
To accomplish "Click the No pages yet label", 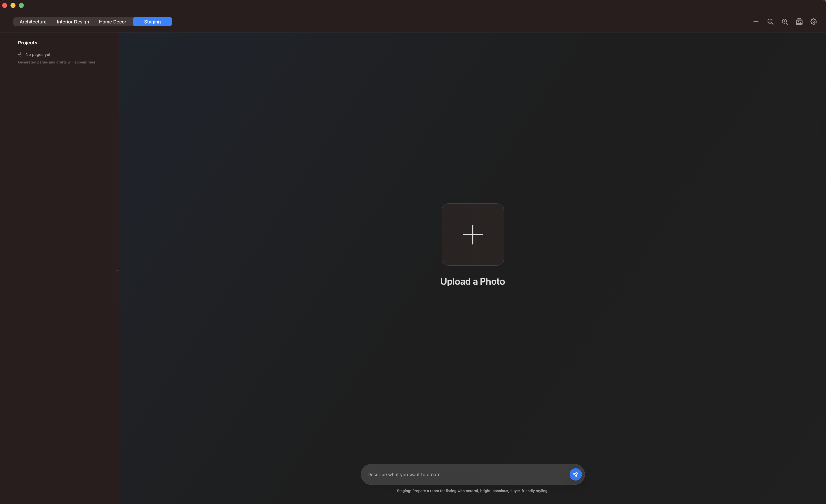I will tap(38, 54).
